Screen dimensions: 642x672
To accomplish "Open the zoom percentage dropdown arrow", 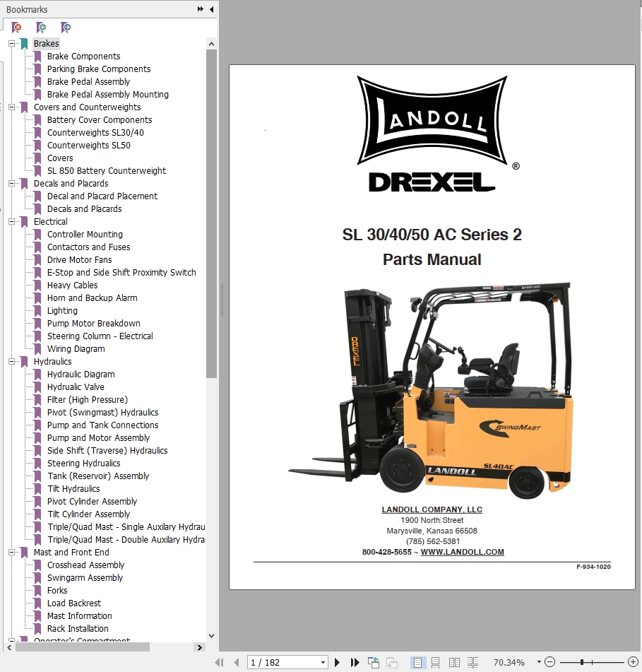I will pos(539,662).
